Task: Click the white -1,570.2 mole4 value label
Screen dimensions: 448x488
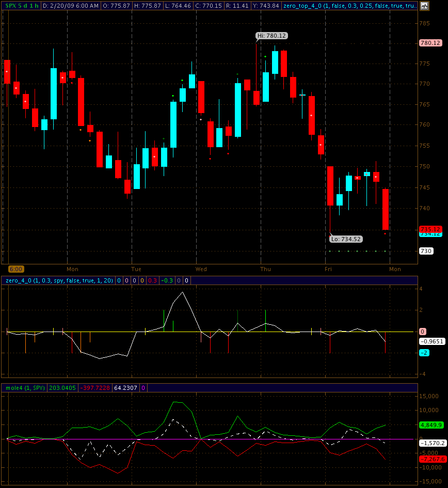Action: (432, 443)
